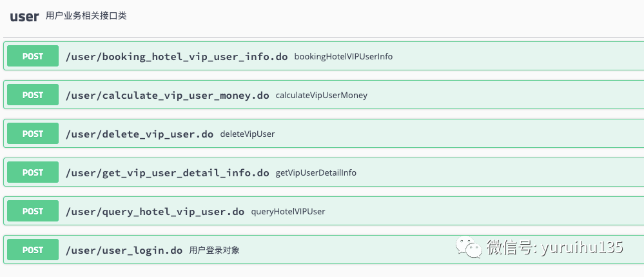The image size is (644, 277).
Task: Click the bookingHotelVIPUserInfo summary text
Action: [x=343, y=57]
